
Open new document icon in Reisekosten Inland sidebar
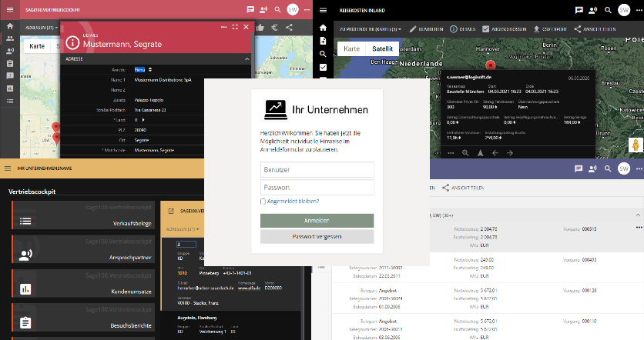323,41
